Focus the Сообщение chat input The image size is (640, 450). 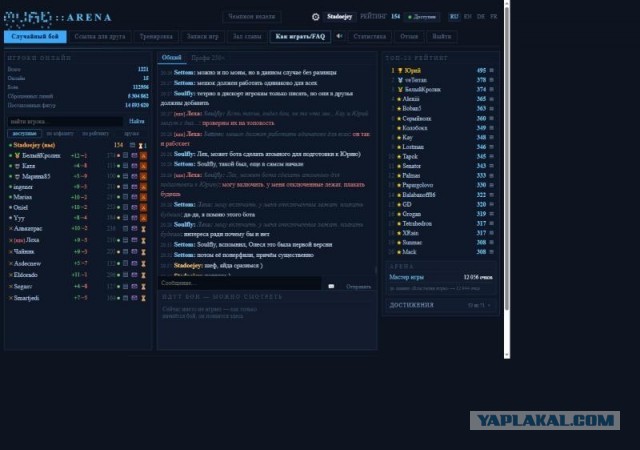click(240, 283)
